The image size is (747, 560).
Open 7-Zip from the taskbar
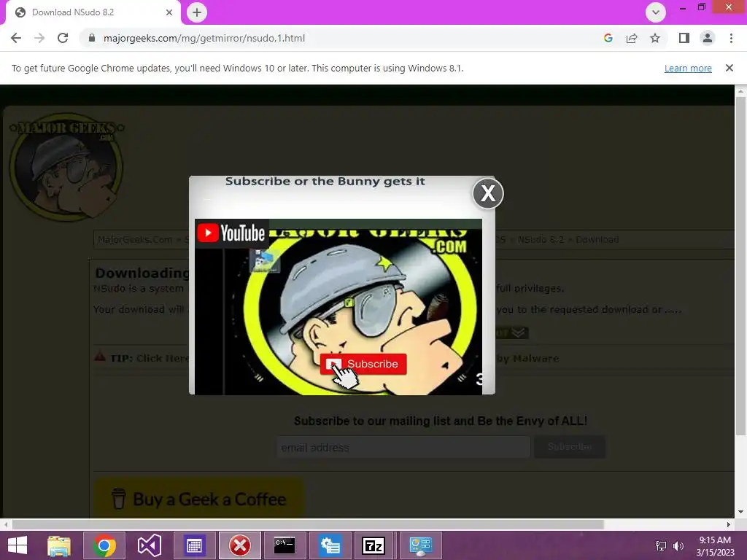[373, 545]
